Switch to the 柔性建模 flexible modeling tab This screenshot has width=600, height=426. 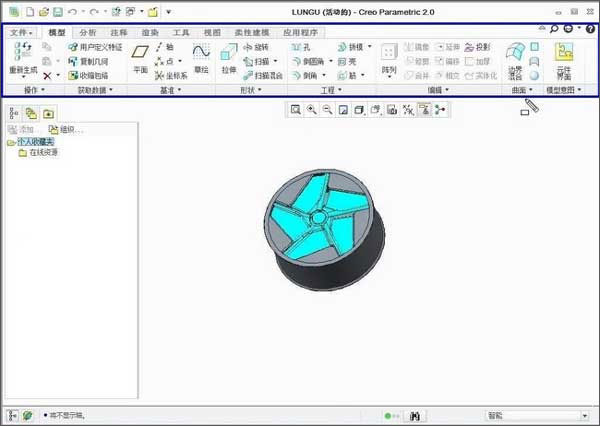click(x=252, y=33)
